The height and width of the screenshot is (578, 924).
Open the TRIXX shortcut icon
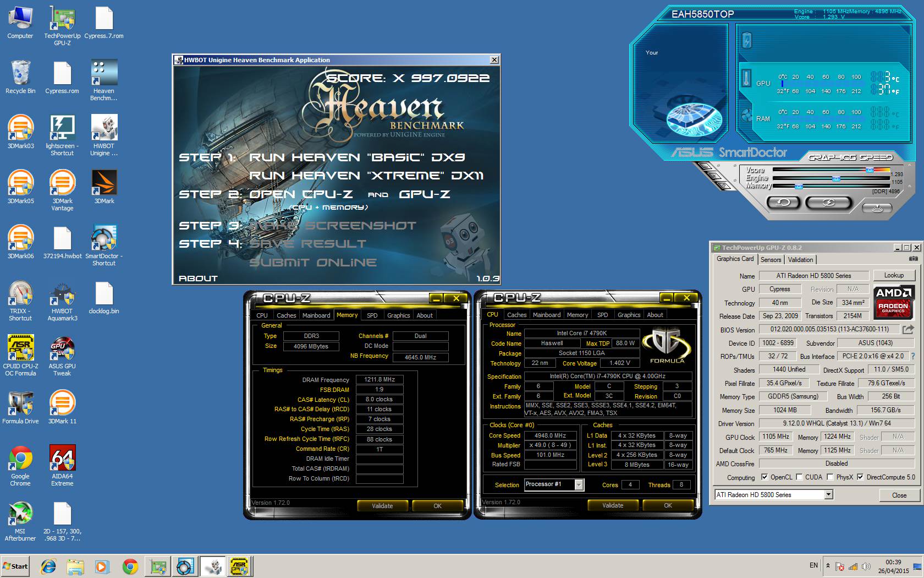(20, 301)
